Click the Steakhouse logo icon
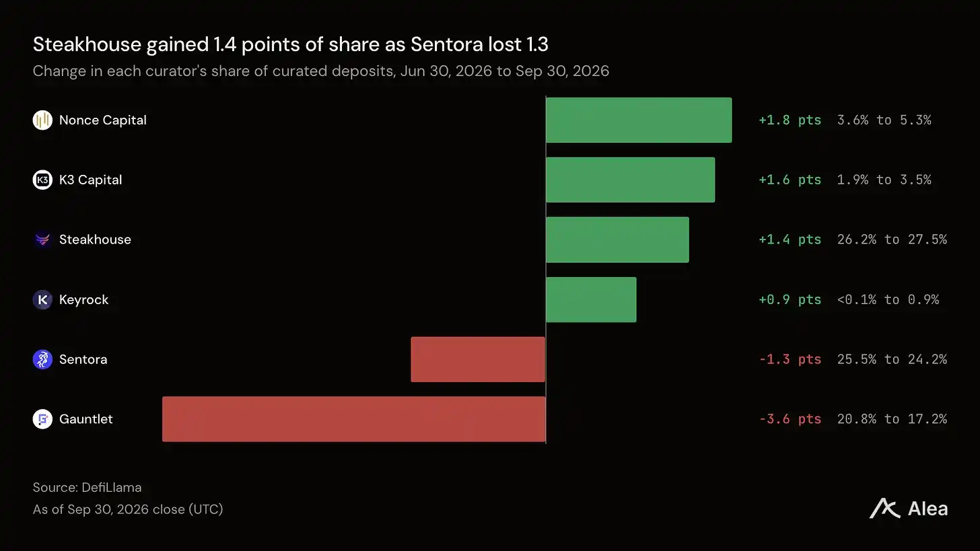980x551 pixels. coord(42,240)
